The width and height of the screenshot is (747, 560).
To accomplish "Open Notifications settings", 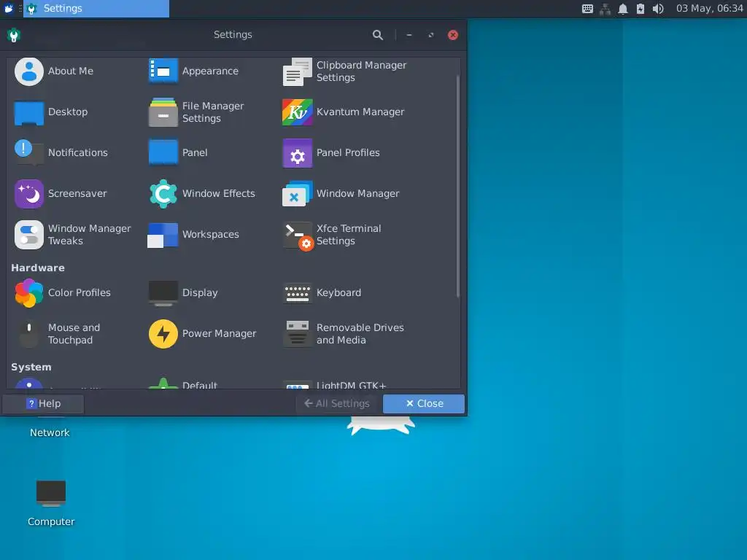I will tap(61, 153).
